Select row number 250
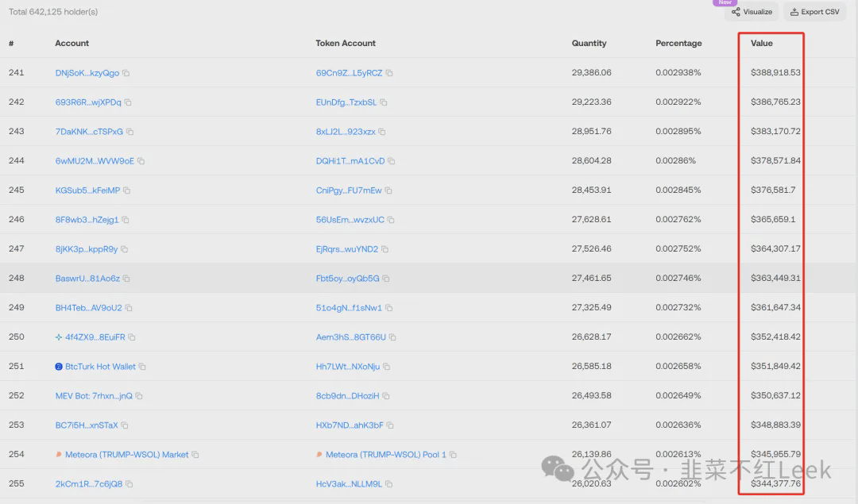Image resolution: width=858 pixels, height=504 pixels. tap(17, 337)
